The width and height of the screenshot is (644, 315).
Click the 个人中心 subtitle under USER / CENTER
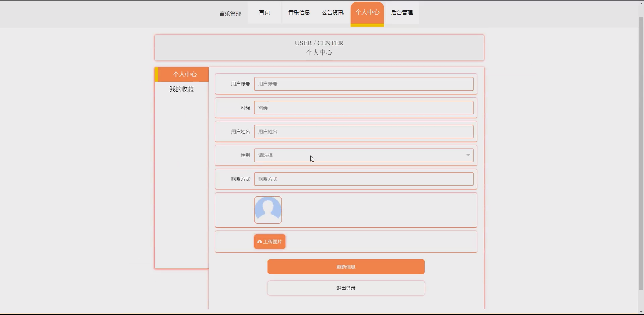coord(319,53)
